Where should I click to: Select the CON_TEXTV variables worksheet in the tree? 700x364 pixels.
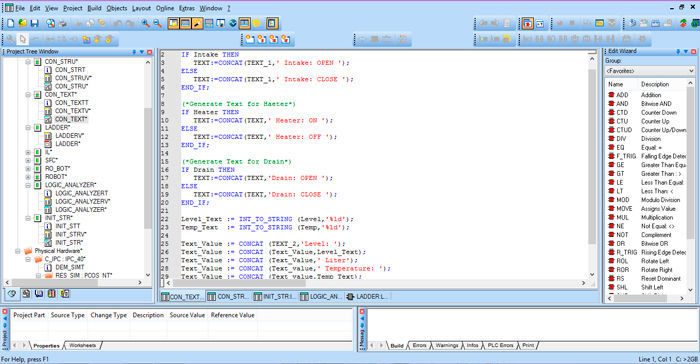72,111
